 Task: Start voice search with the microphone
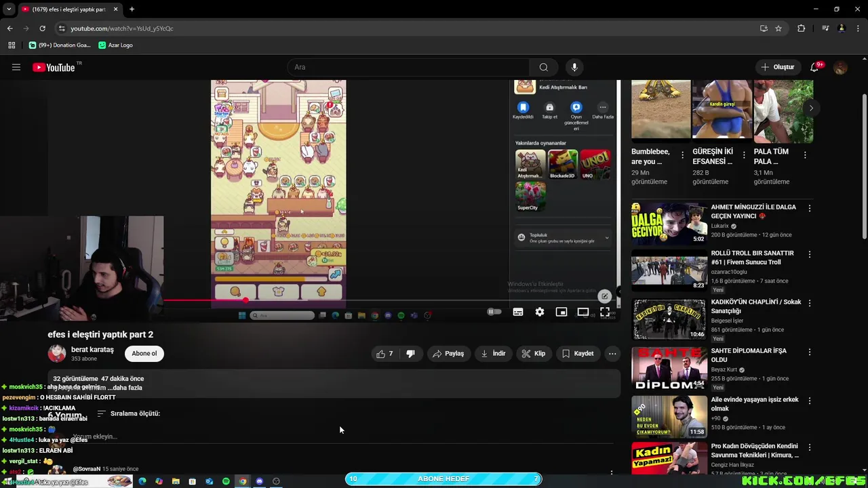pos(574,67)
